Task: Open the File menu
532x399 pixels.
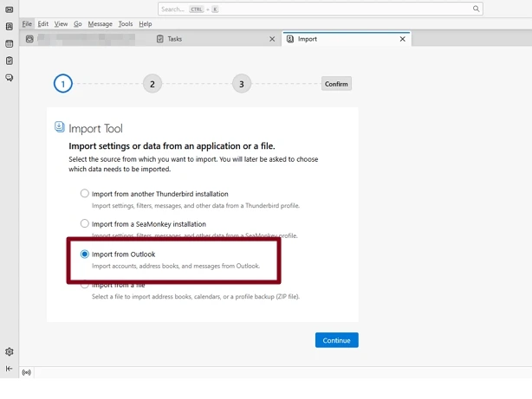Action: pyautogui.click(x=27, y=24)
